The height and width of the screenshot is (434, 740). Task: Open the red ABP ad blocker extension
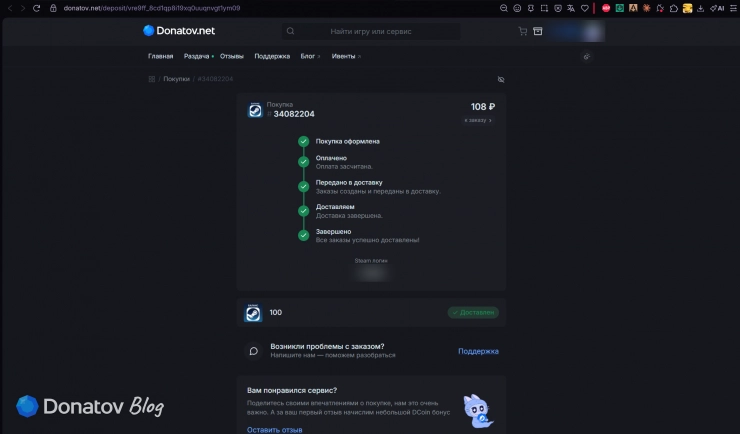tap(606, 8)
